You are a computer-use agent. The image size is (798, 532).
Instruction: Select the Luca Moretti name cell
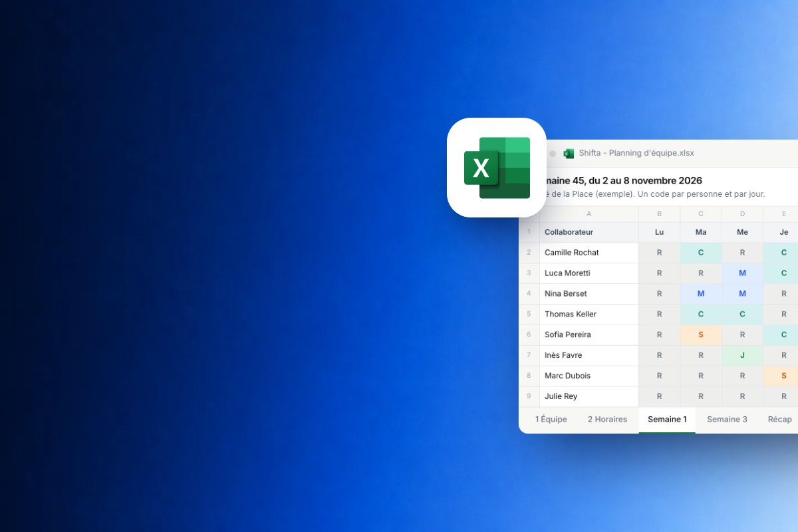[x=589, y=273]
